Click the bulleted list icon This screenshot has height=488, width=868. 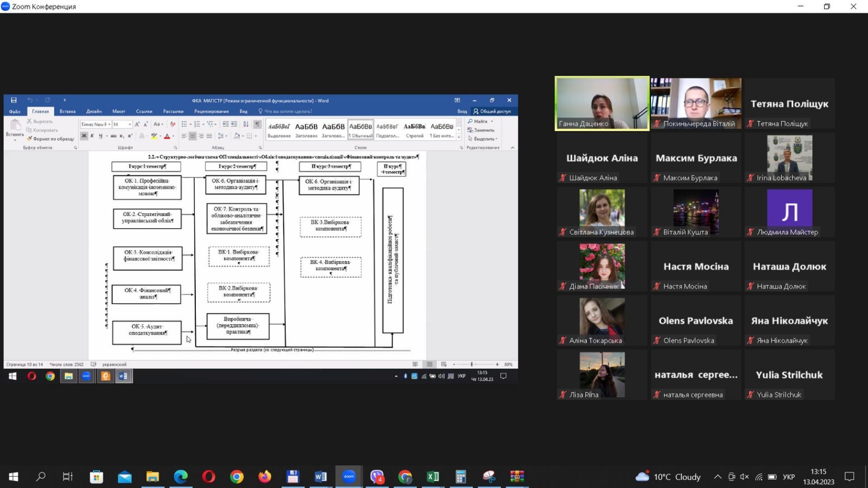184,124
